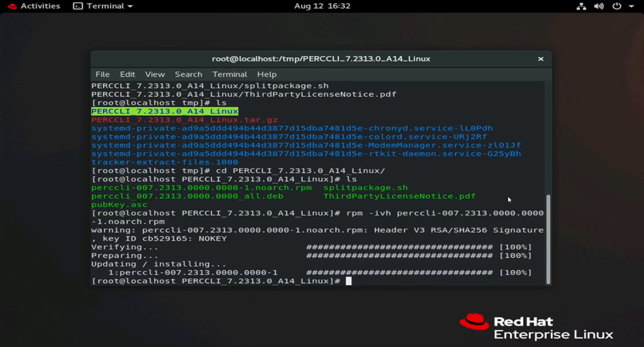Click the Preparing... progress line
The width and height of the screenshot is (644, 347).
[311, 255]
